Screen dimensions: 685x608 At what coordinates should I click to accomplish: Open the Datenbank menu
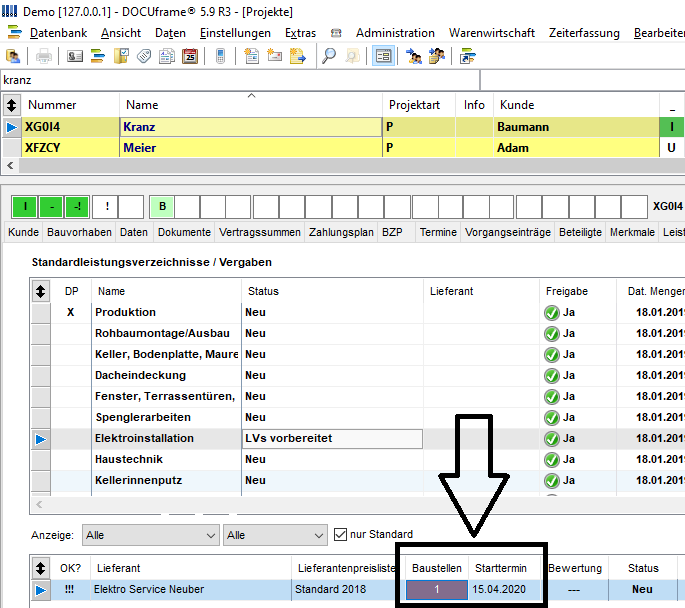[58, 33]
